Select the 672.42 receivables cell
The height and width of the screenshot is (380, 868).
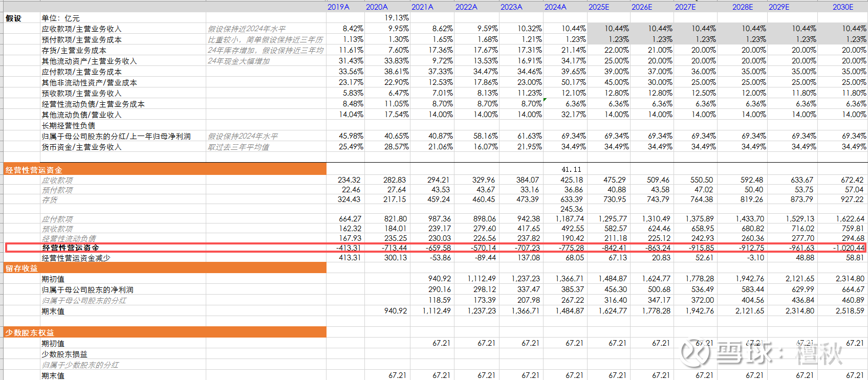(x=852, y=180)
